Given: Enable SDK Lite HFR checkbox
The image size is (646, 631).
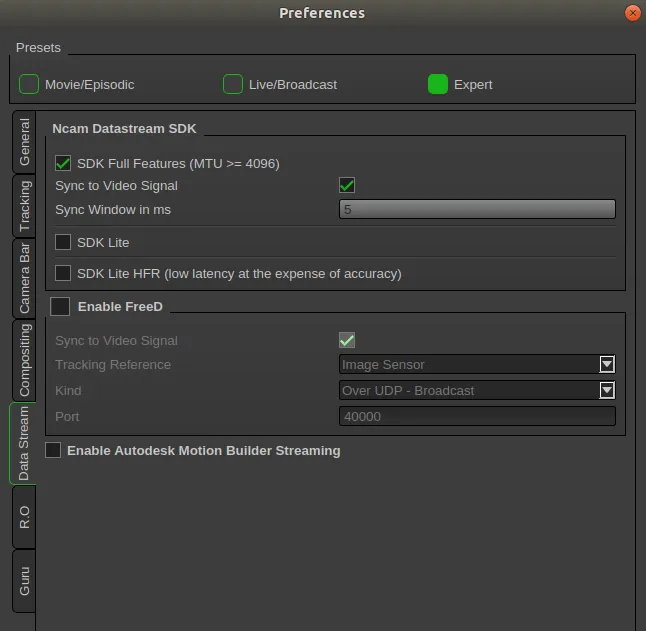Looking at the screenshot, I should click(x=63, y=273).
